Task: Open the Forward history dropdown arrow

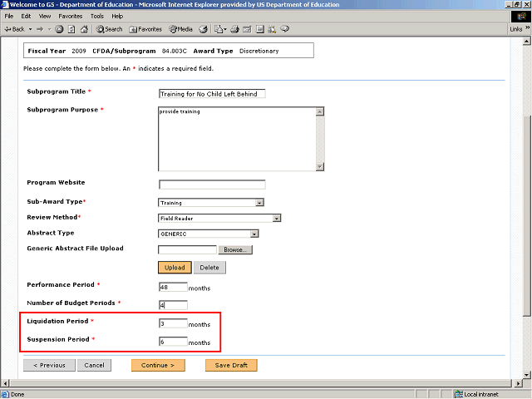Action: click(49, 29)
